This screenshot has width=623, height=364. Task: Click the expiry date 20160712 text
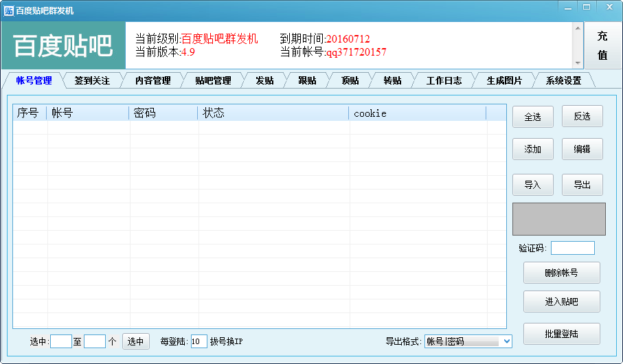tap(348, 39)
